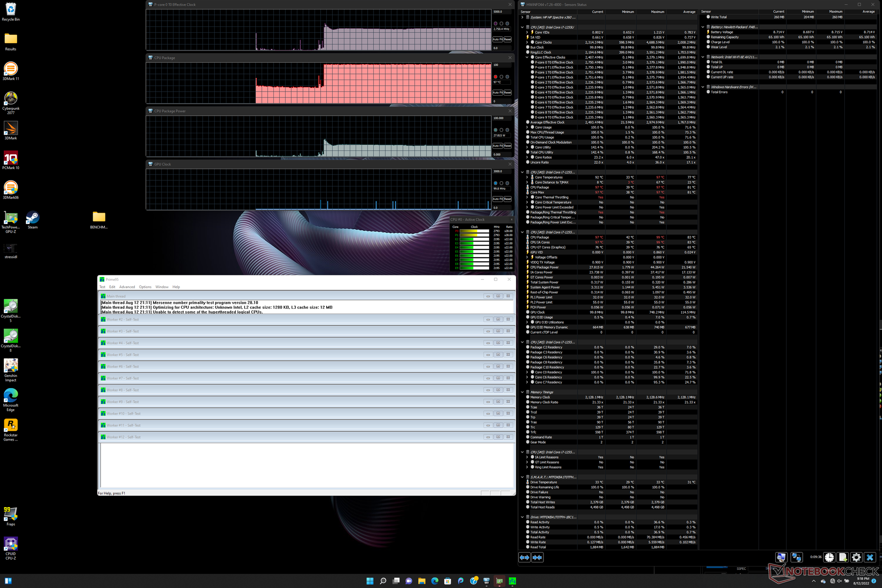
Task: Collapse the Core Effective Clocks tree
Action: coord(527,57)
